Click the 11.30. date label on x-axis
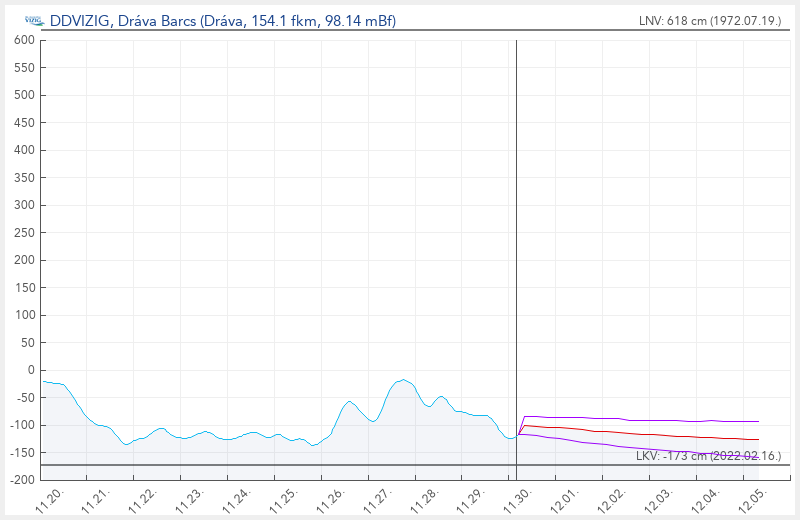This screenshot has width=800, height=520. (x=517, y=496)
